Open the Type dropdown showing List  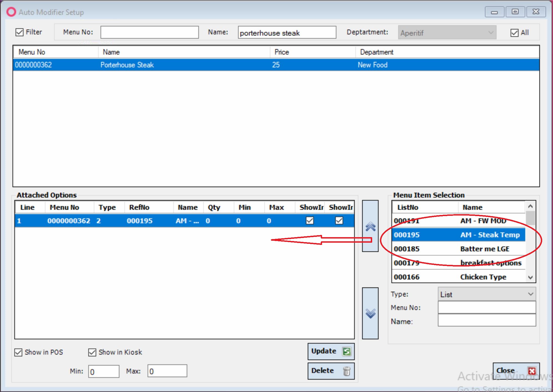487,294
